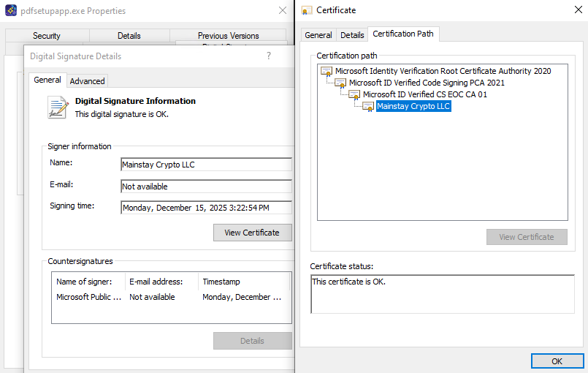The width and height of the screenshot is (588, 373).
Task: Select Microsoft ID Verified CS EOC CA 01 entry
Action: [x=424, y=95]
